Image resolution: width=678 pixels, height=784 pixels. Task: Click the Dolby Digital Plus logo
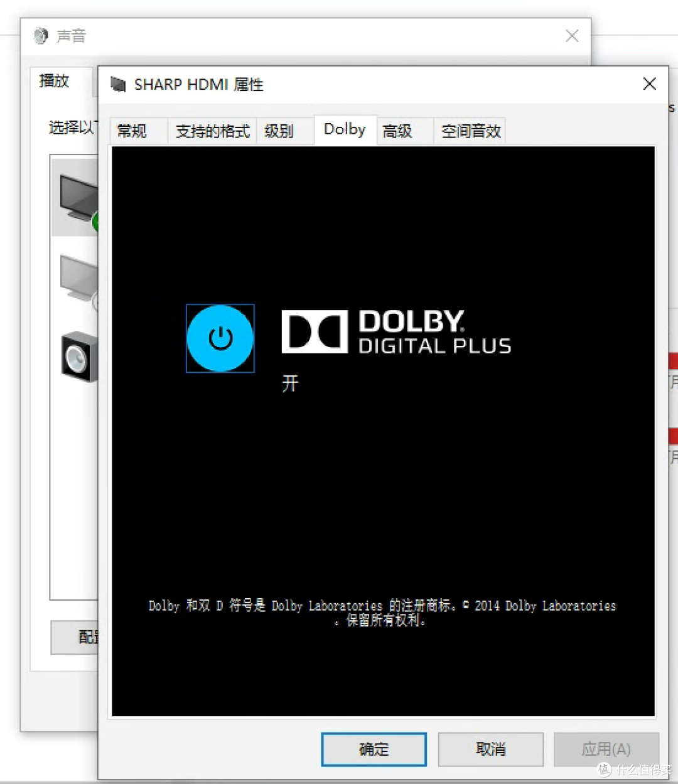click(x=395, y=331)
